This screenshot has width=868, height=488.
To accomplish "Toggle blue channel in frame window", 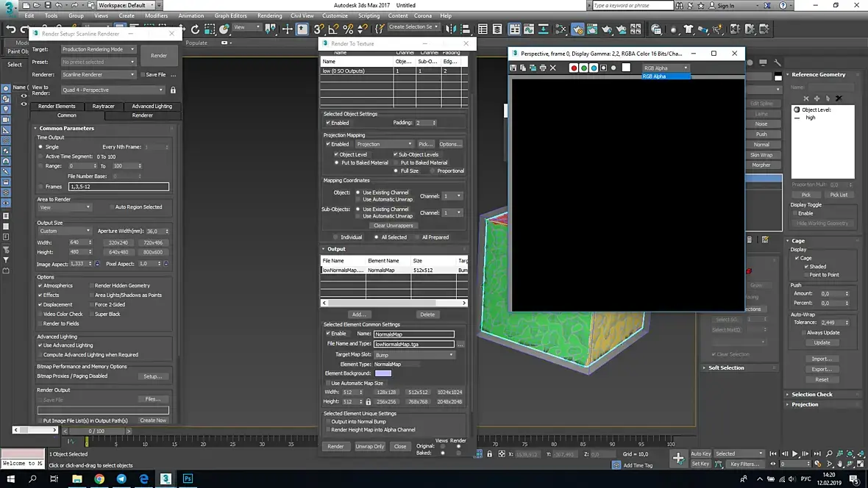I will (x=594, y=68).
